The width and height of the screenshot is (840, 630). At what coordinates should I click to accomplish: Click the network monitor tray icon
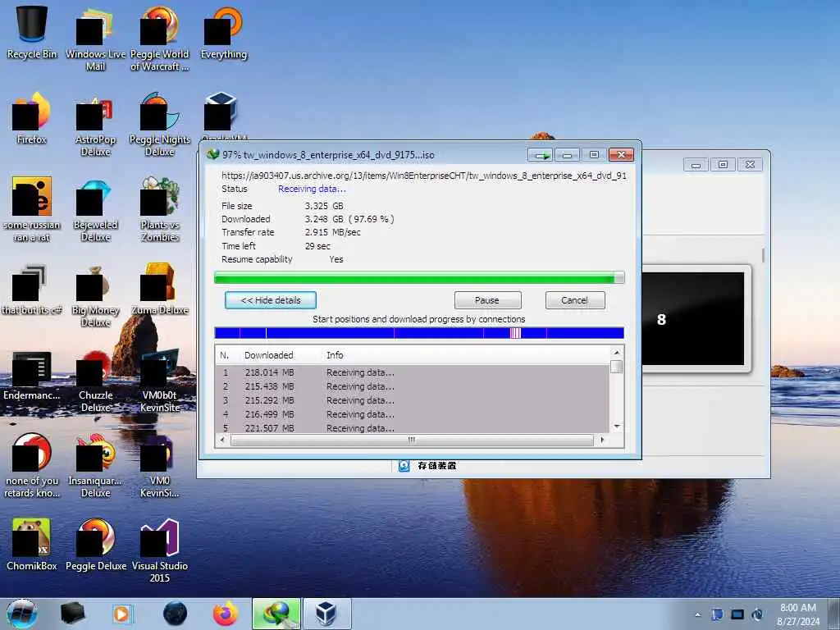point(737,614)
